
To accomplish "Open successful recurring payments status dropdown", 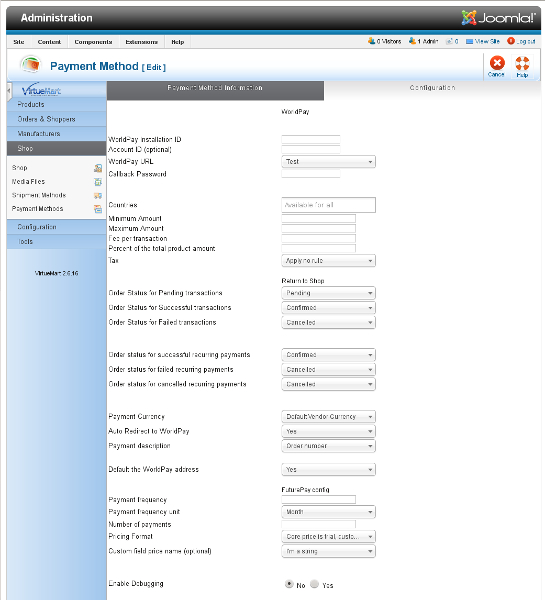I will pyautogui.click(x=328, y=355).
